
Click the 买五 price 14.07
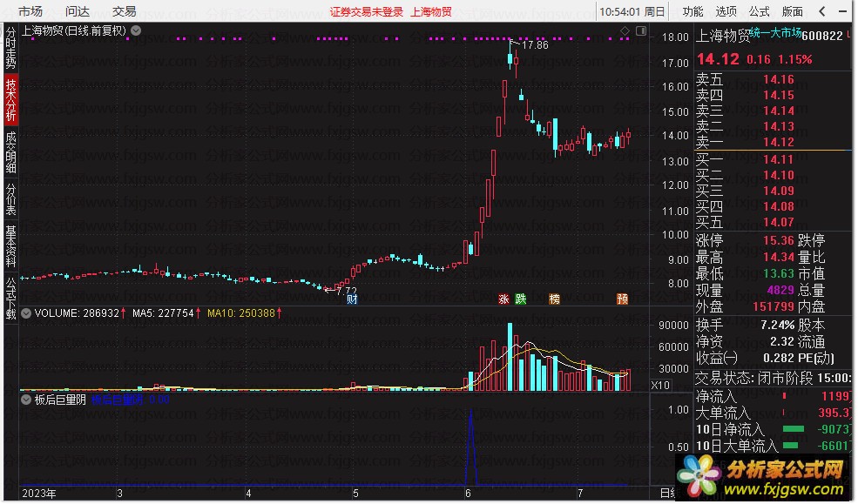[778, 222]
